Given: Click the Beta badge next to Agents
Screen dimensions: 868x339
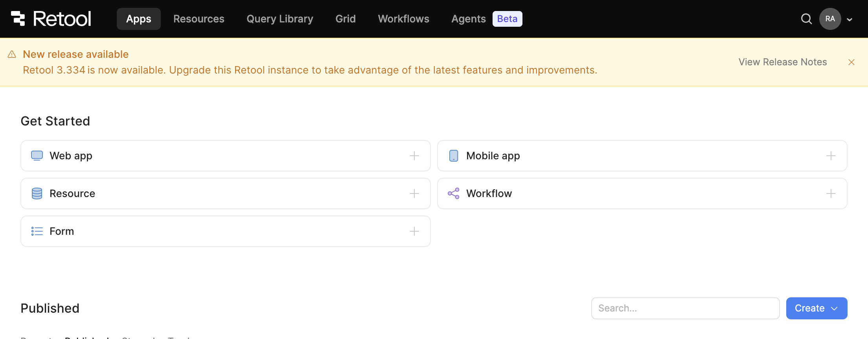Looking at the screenshot, I should (x=507, y=19).
